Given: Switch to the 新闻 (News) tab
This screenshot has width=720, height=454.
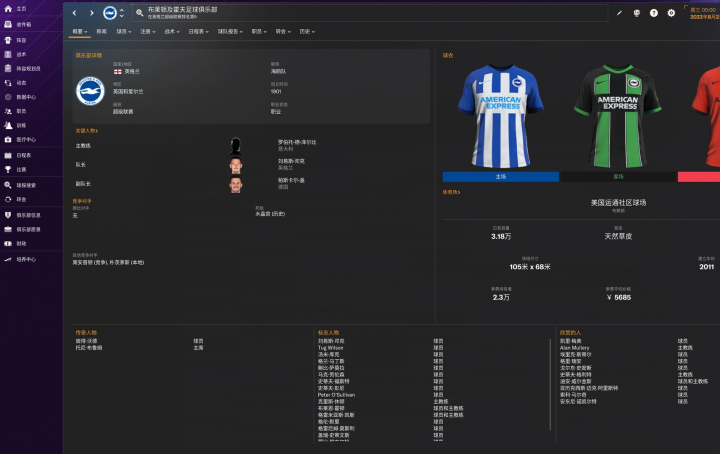Looking at the screenshot, I should coord(101,32).
